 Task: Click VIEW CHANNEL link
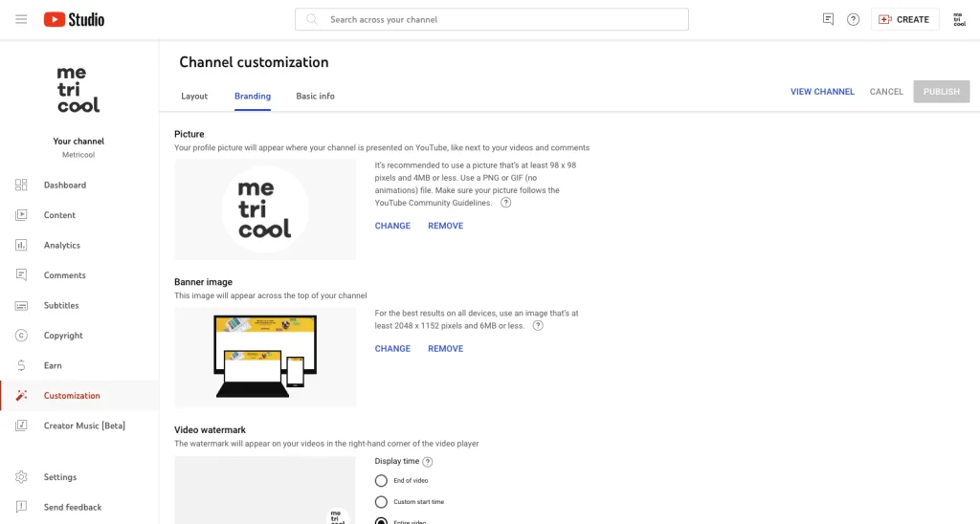(822, 91)
